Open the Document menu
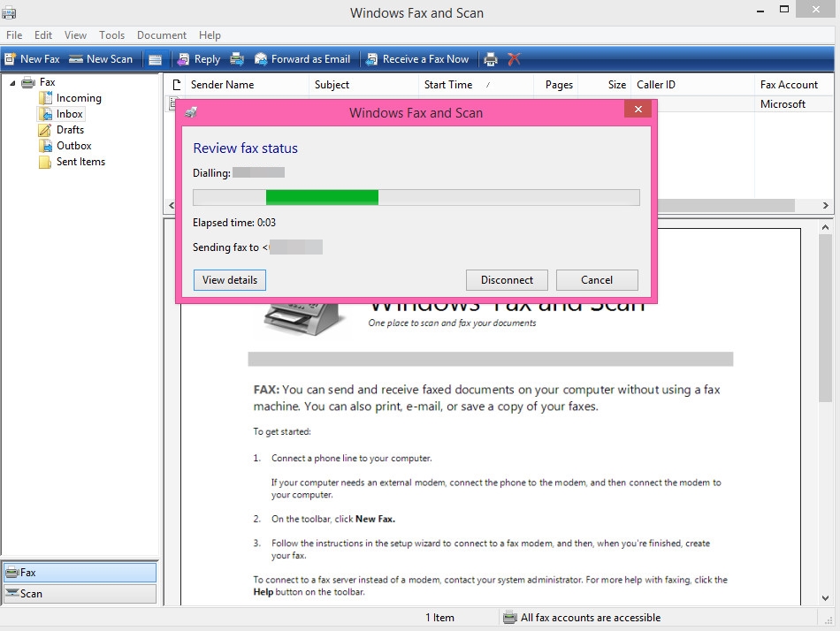Image resolution: width=840 pixels, height=631 pixels. (x=162, y=35)
